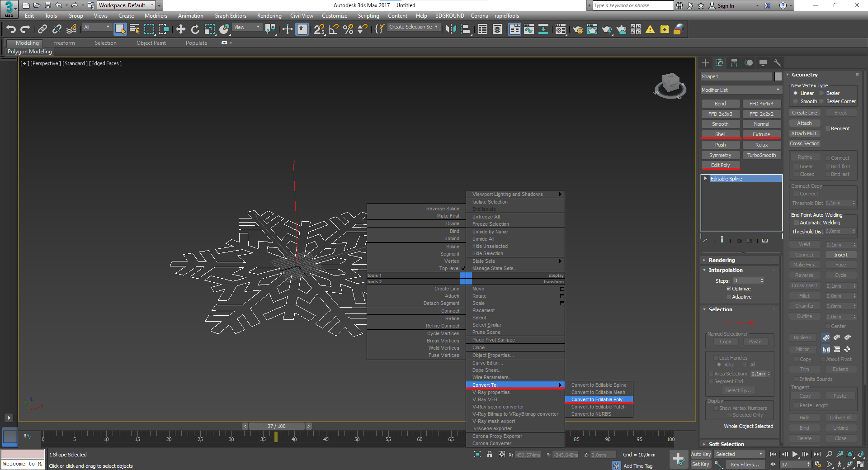Click the time slider 37 / 100 handle
This screenshot has width=868, height=470.
(x=276, y=426)
